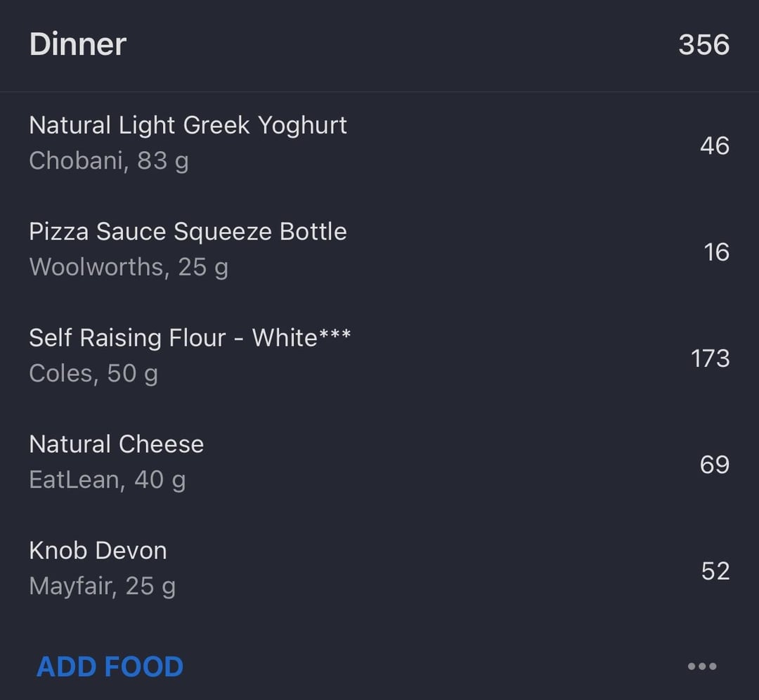
Task: Select the Knob Devon food entry
Action: point(379,571)
